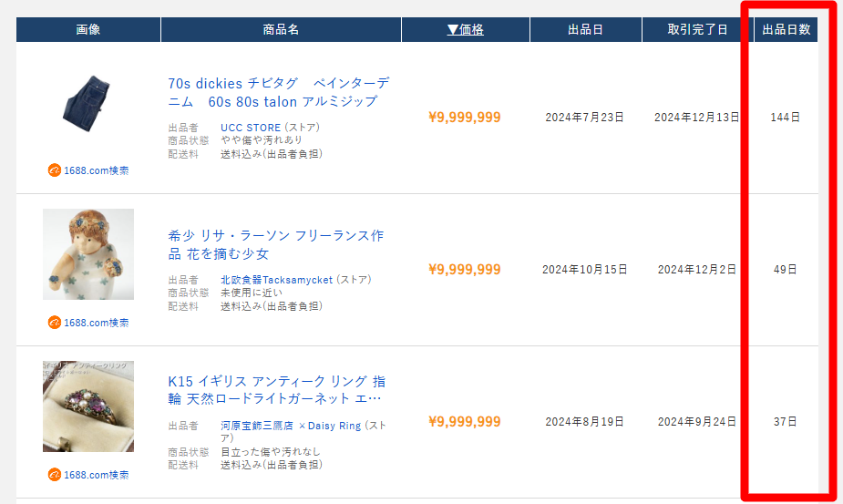The width and height of the screenshot is (843, 504).
Task: Open the antique ring product thumbnail
Action: [x=88, y=406]
